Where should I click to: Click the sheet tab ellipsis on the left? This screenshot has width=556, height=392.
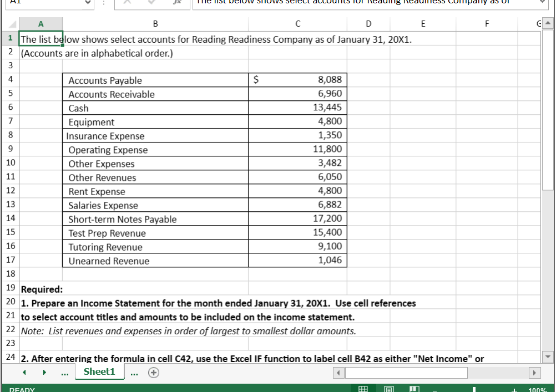pos(65,373)
